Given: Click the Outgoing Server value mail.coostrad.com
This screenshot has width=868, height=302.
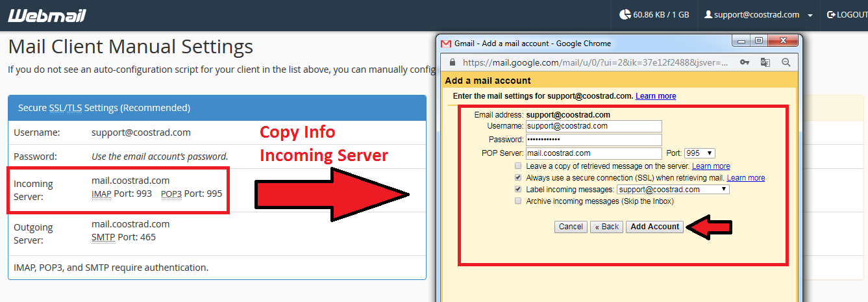Looking at the screenshot, I should 130,224.
